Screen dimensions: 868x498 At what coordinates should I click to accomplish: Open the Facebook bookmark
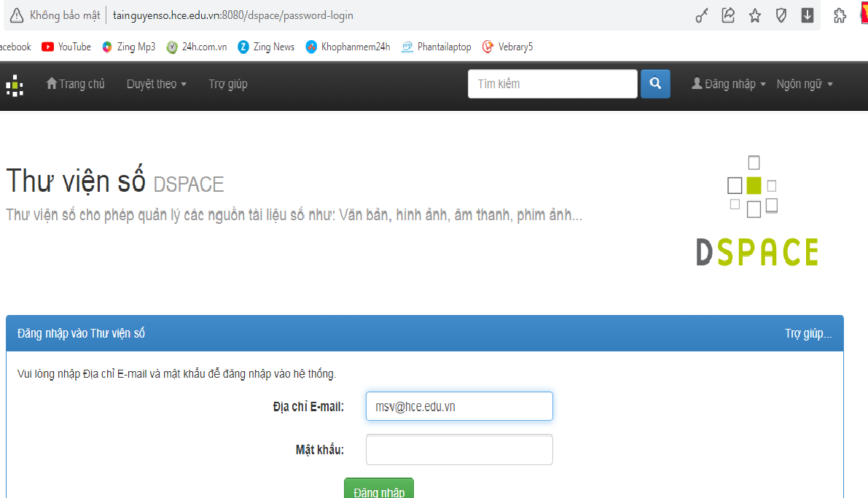pos(15,47)
